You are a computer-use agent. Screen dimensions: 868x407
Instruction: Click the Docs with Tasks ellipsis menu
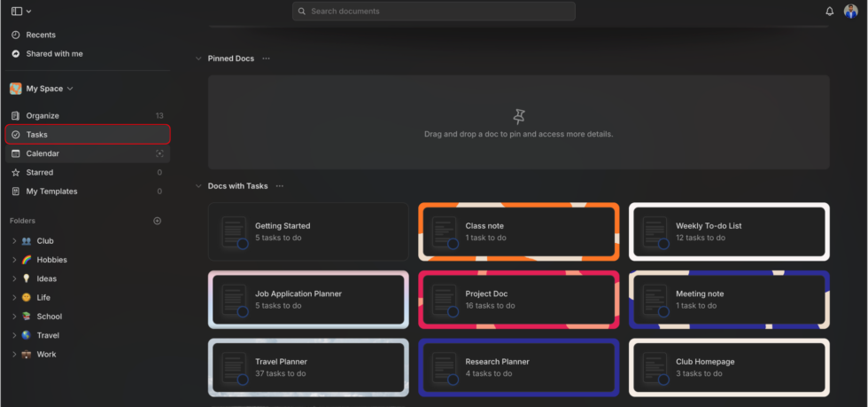pos(280,186)
